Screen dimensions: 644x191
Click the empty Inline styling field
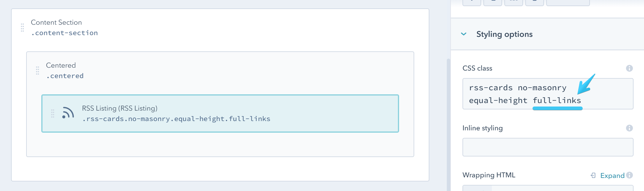548,147
